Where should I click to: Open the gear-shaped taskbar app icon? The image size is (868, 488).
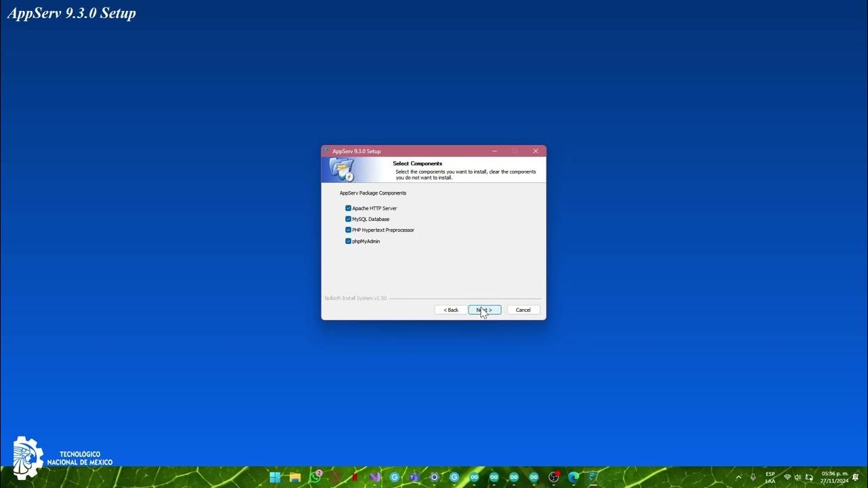coord(434,477)
